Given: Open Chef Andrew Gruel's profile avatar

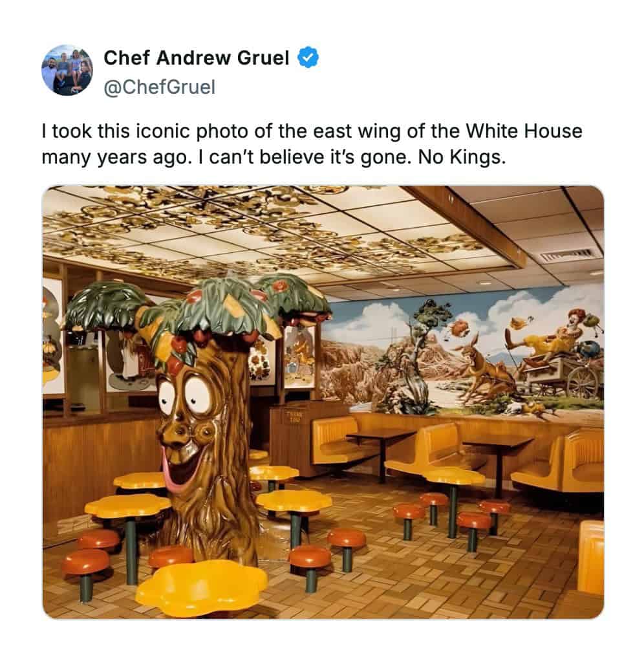Looking at the screenshot, I should point(67,70).
